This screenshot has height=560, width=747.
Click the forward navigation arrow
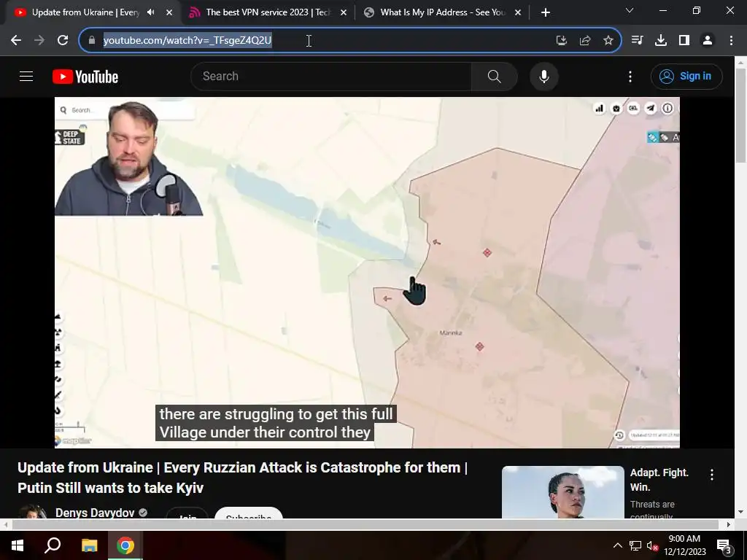click(39, 41)
